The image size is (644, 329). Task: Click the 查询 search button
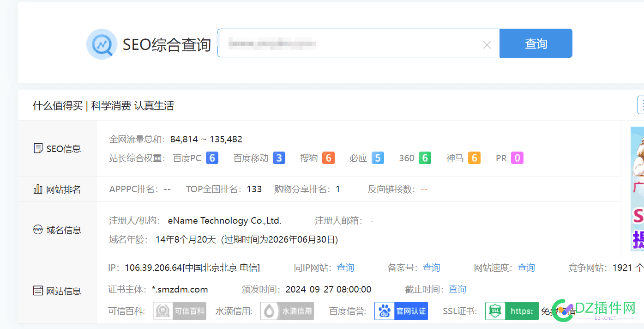click(536, 43)
